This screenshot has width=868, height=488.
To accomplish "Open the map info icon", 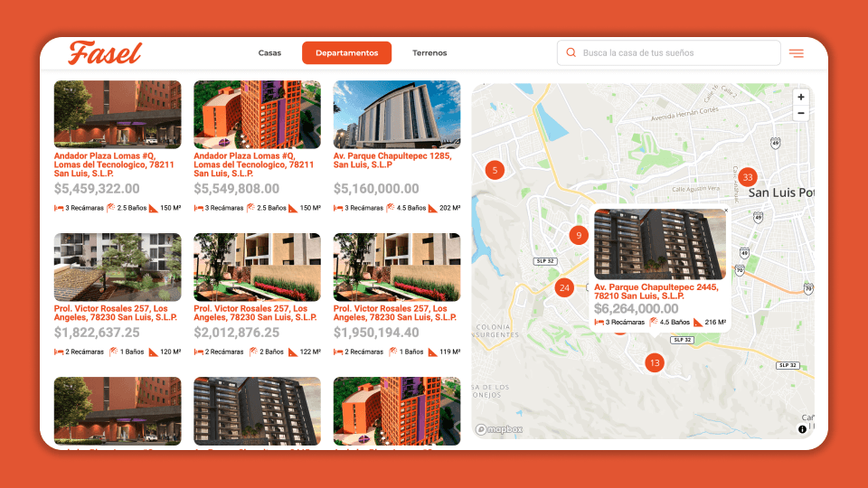I will click(x=802, y=428).
